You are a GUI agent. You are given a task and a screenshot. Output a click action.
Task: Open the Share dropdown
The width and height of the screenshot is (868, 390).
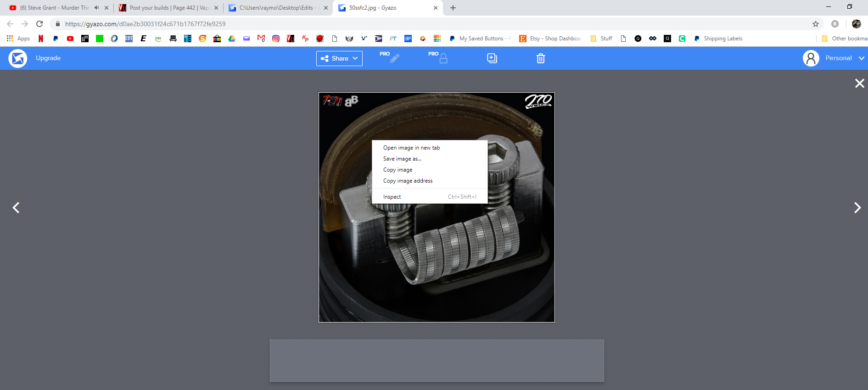339,58
